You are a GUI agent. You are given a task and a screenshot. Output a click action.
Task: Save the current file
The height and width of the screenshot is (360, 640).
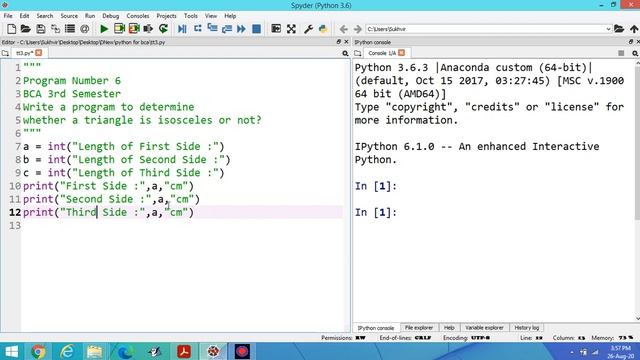point(40,29)
